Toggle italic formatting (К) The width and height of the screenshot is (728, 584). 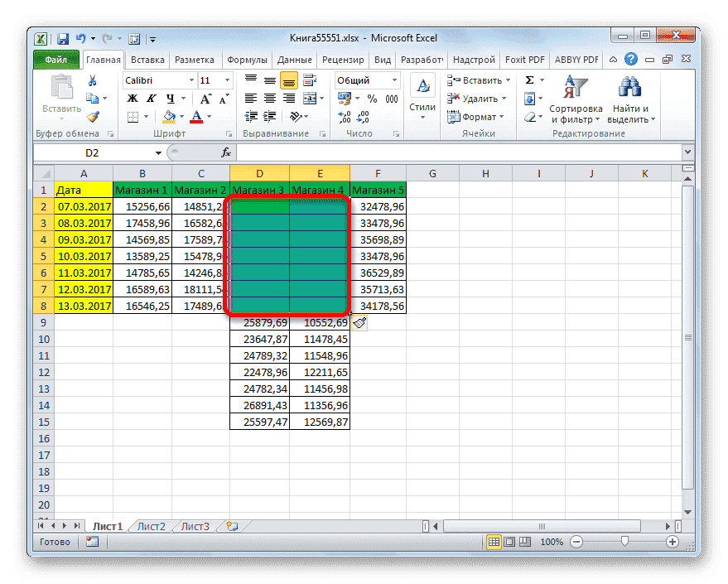152,98
